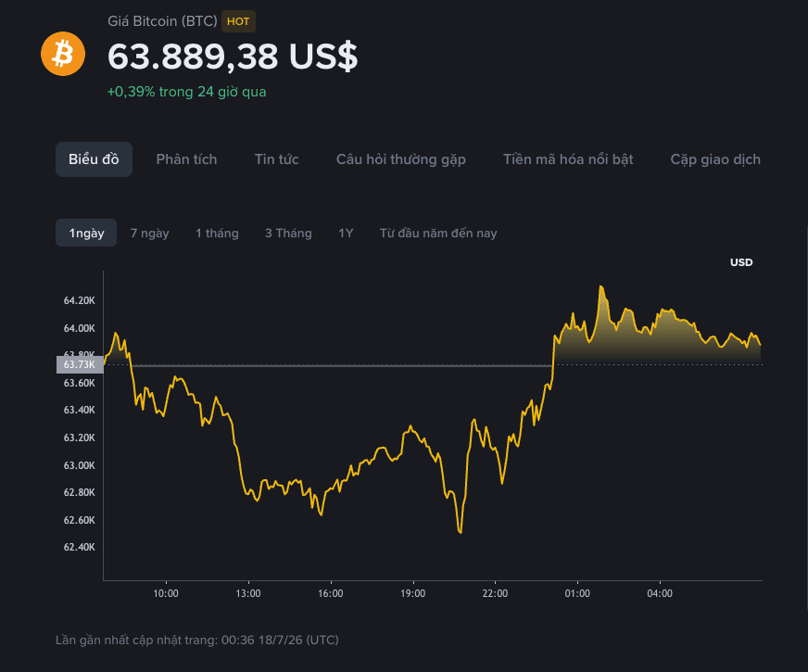The image size is (808, 672).
Task: Switch chart range to 7 ngày
Action: click(x=149, y=234)
